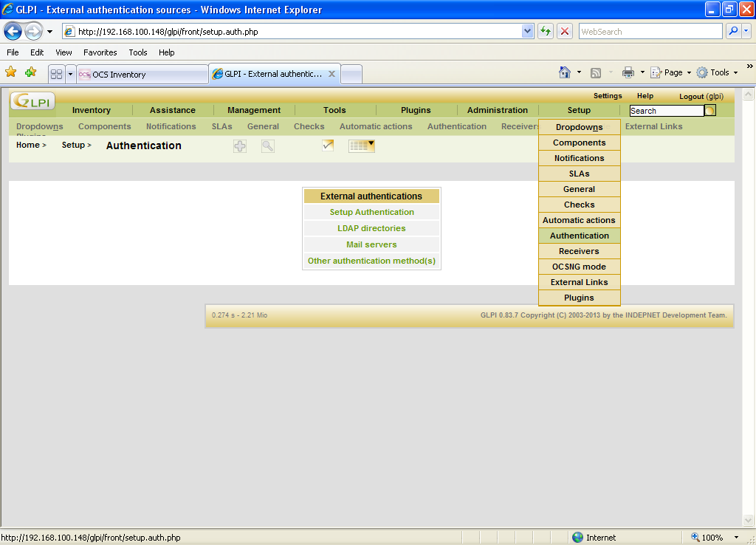The image size is (756, 545).
Task: Open the Tools dropdown in browser toolbar
Action: click(717, 72)
